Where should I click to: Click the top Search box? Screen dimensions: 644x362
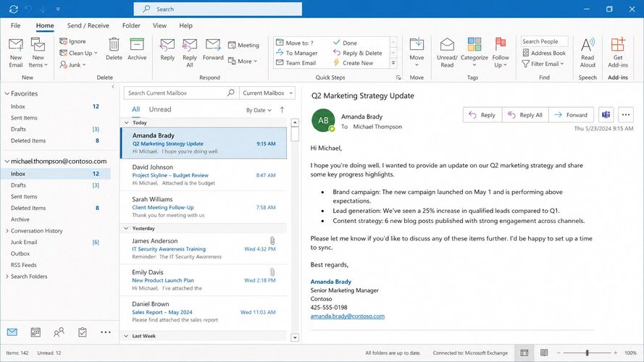217,9
